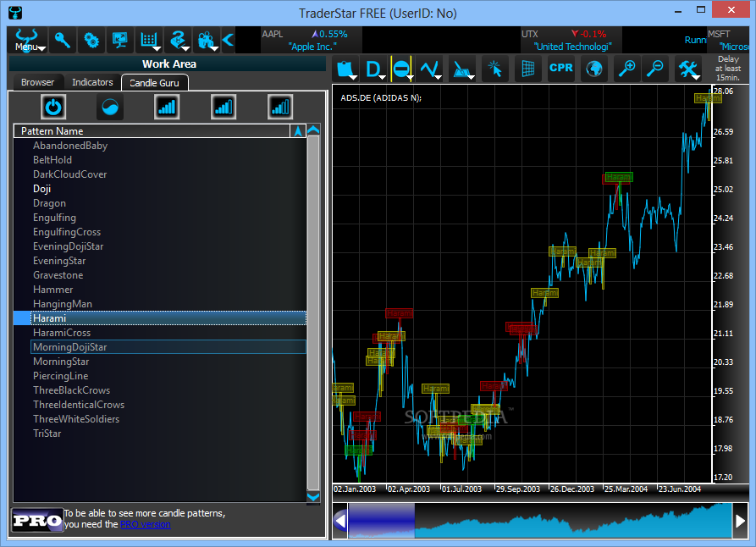Image resolution: width=756 pixels, height=547 pixels.
Task: Click the sort arrow beside Pattern Name
Action: point(298,131)
